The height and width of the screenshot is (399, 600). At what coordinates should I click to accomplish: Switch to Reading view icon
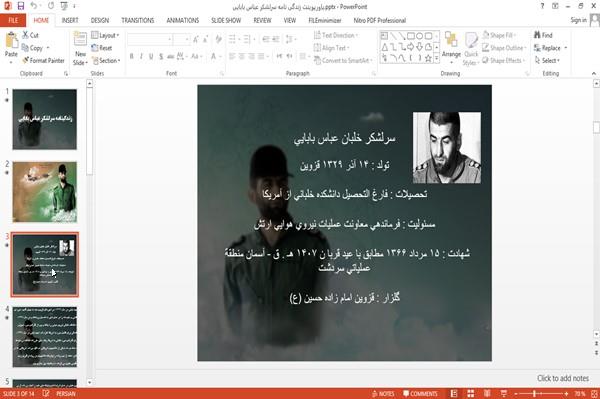coord(487,394)
